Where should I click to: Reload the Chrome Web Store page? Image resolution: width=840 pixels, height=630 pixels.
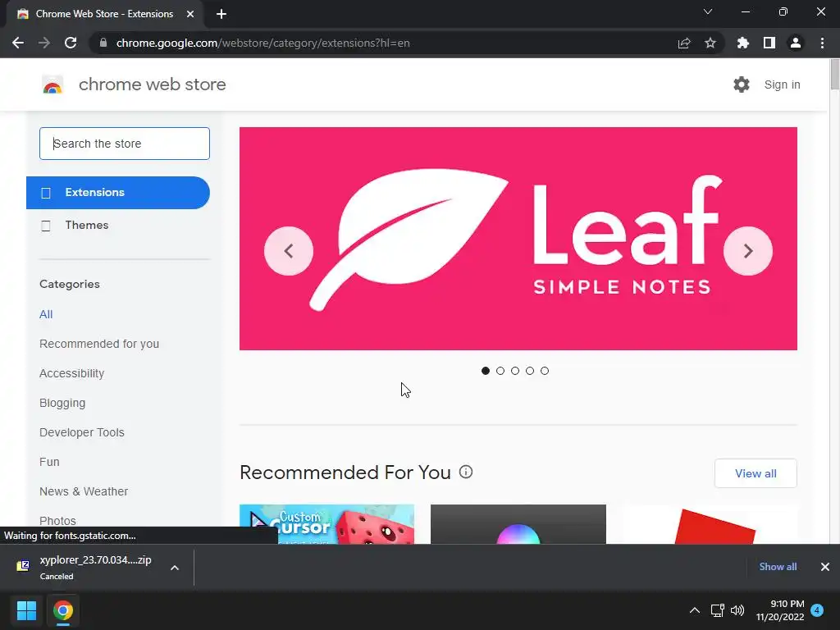(71, 43)
